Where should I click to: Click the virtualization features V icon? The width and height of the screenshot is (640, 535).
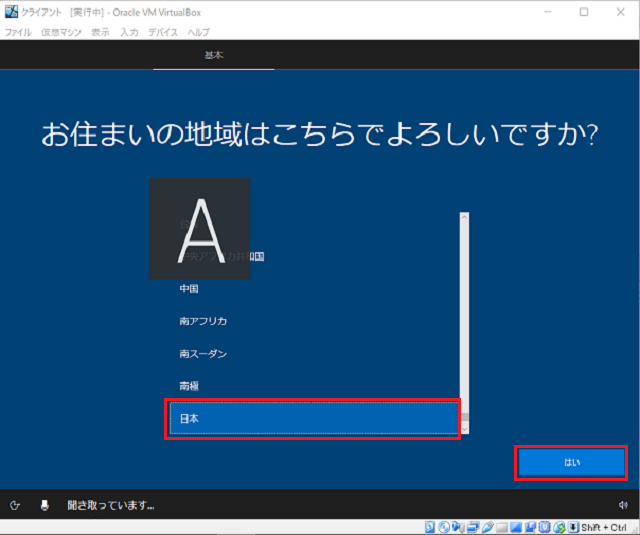tap(545, 527)
